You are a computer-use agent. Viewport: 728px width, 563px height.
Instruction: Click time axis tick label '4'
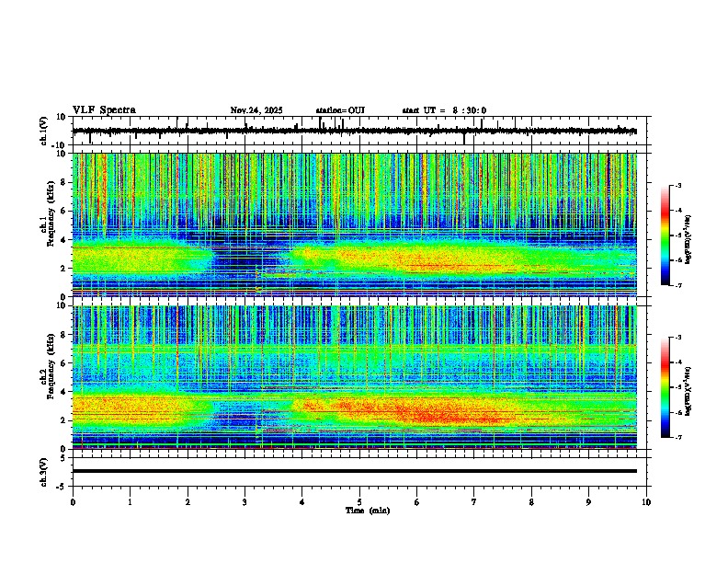[x=302, y=502]
